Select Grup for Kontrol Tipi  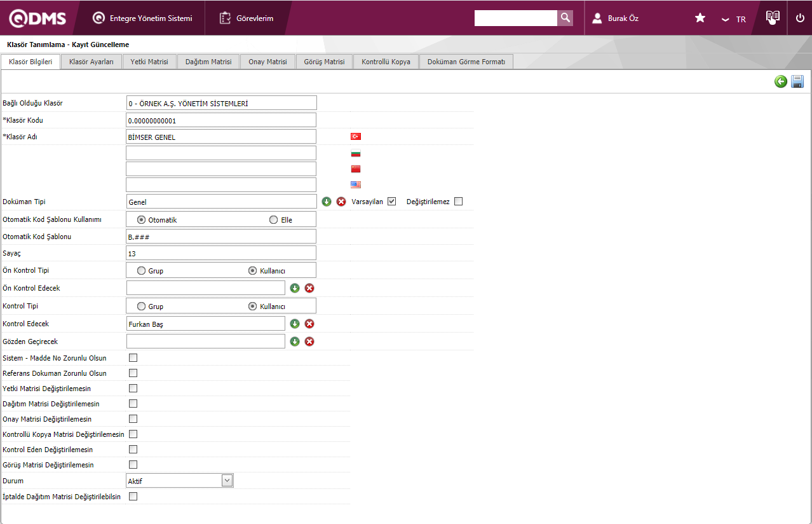pyautogui.click(x=142, y=306)
